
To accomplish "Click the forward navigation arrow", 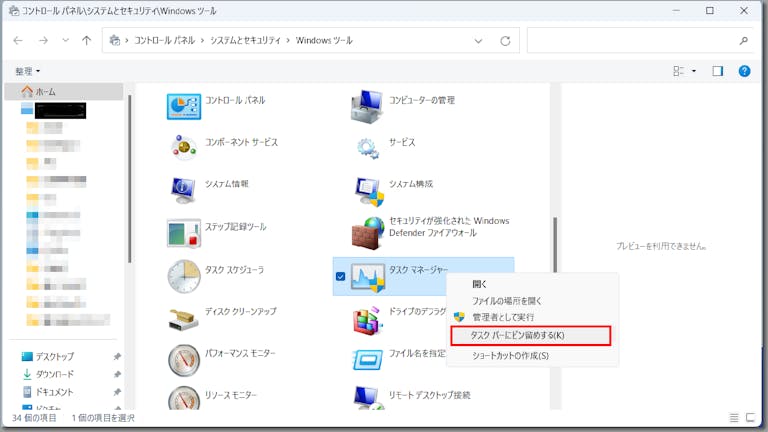I will (43, 40).
